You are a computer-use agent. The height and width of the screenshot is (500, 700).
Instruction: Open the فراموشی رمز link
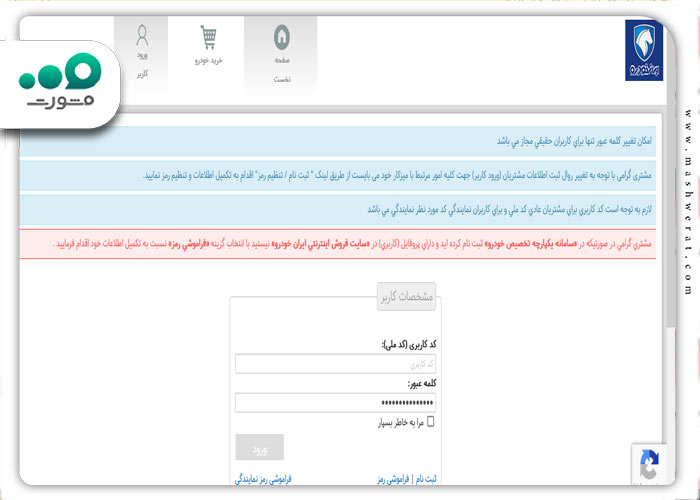(393, 479)
